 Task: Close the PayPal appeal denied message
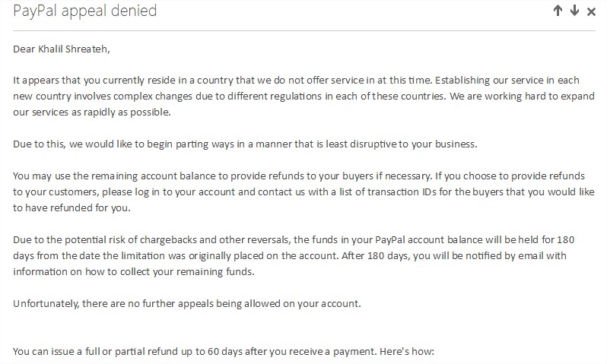(591, 11)
